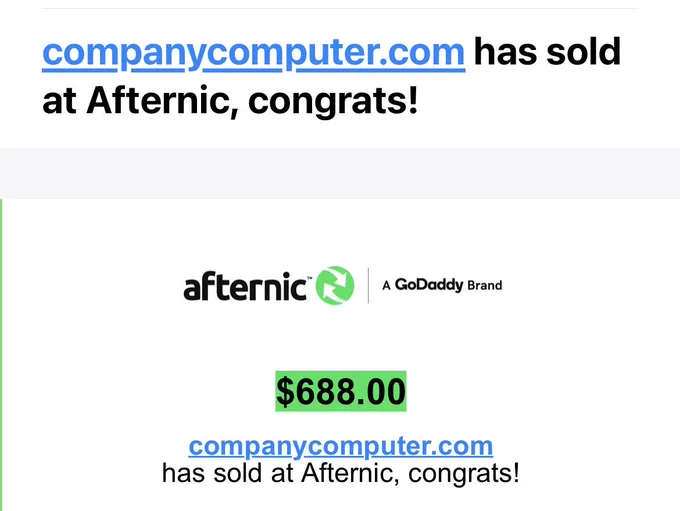Click the word "Brand" in the logo tagline
This screenshot has width=680, height=511.
coord(484,285)
